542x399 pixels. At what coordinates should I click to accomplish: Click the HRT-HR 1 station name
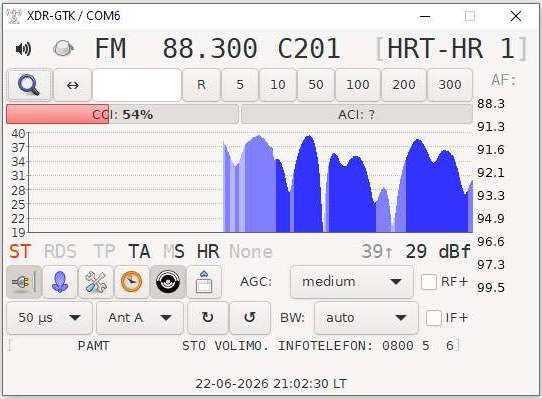click(x=451, y=48)
